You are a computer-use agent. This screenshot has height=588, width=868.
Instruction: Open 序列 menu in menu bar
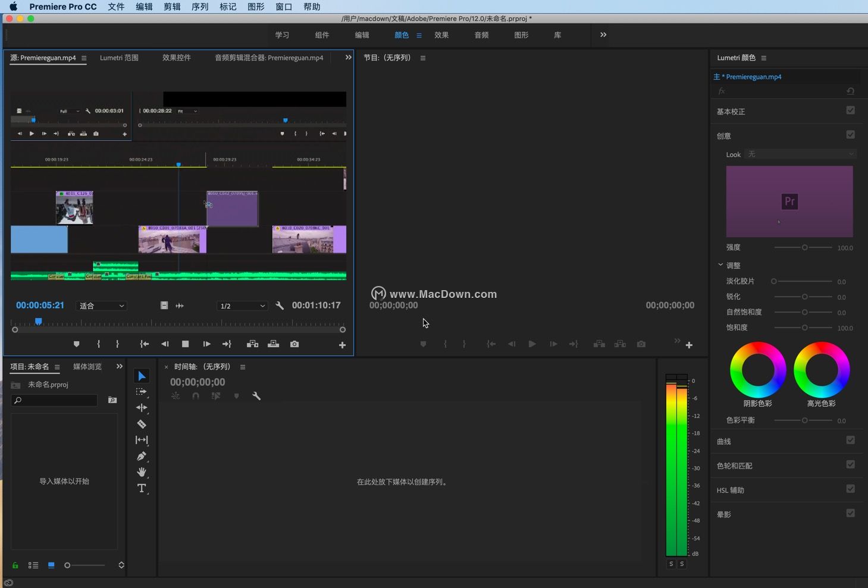tap(200, 7)
